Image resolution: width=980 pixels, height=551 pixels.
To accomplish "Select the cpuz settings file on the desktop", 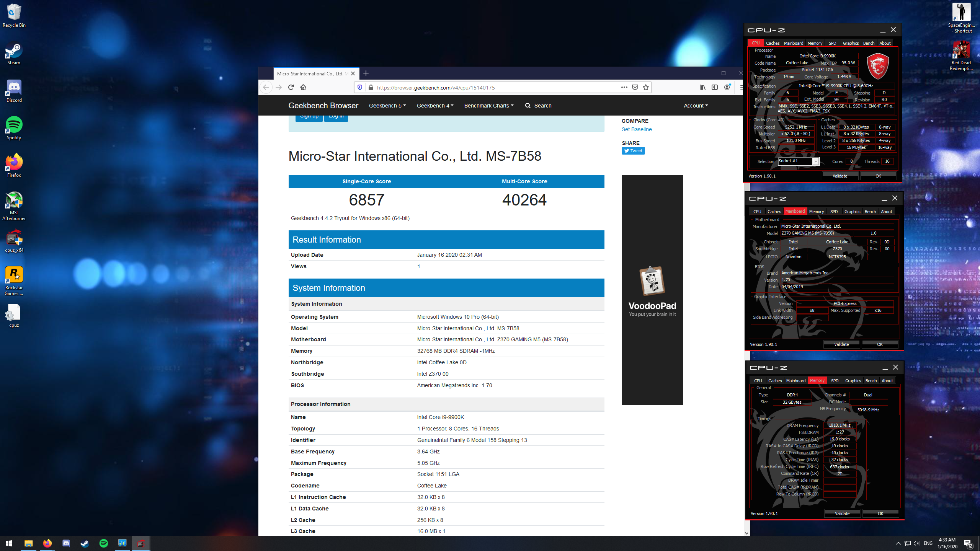I will tap(14, 316).
